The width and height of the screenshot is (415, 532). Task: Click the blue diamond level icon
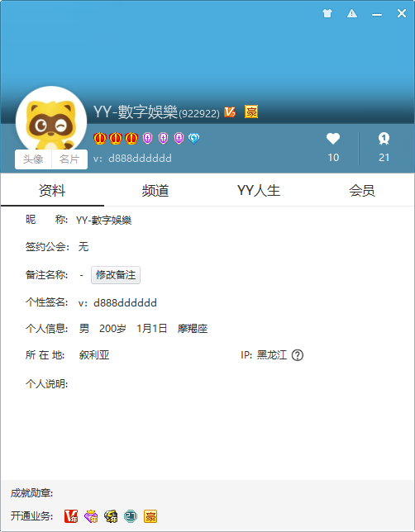point(194,138)
